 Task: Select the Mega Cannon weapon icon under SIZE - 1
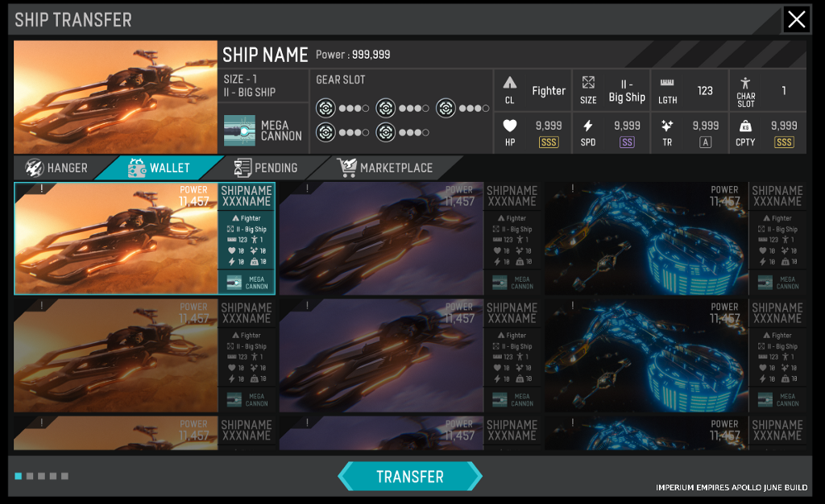pos(239,130)
